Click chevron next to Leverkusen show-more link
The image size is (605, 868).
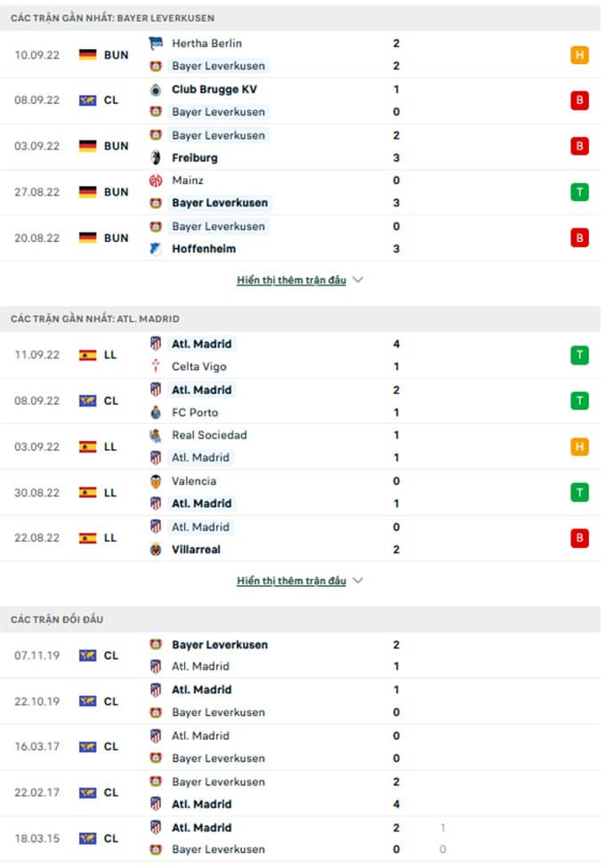pyautogui.click(x=358, y=279)
